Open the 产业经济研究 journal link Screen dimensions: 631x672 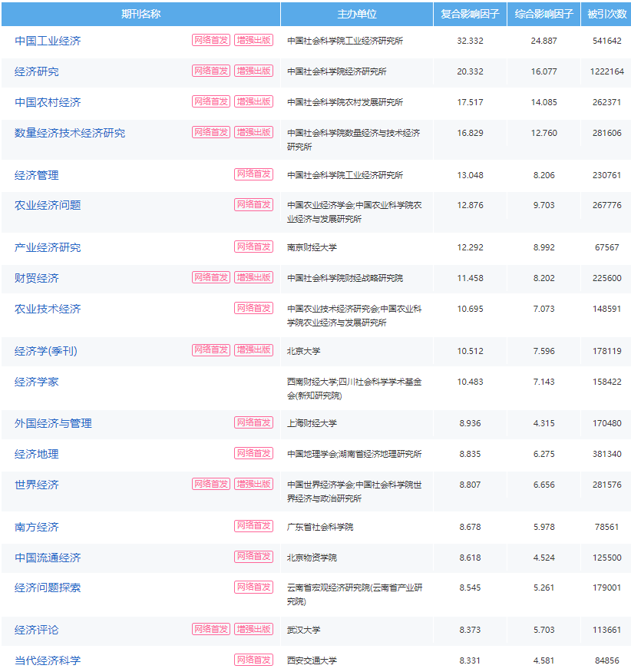(x=48, y=247)
